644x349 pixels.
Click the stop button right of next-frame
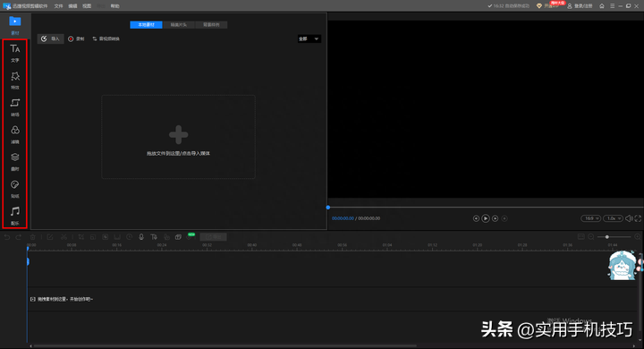(504, 218)
